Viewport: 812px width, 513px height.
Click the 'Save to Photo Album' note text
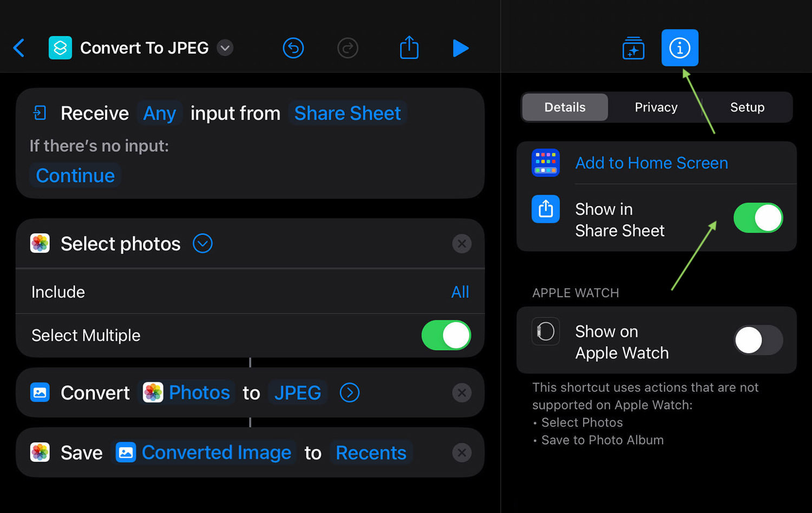[x=603, y=440]
